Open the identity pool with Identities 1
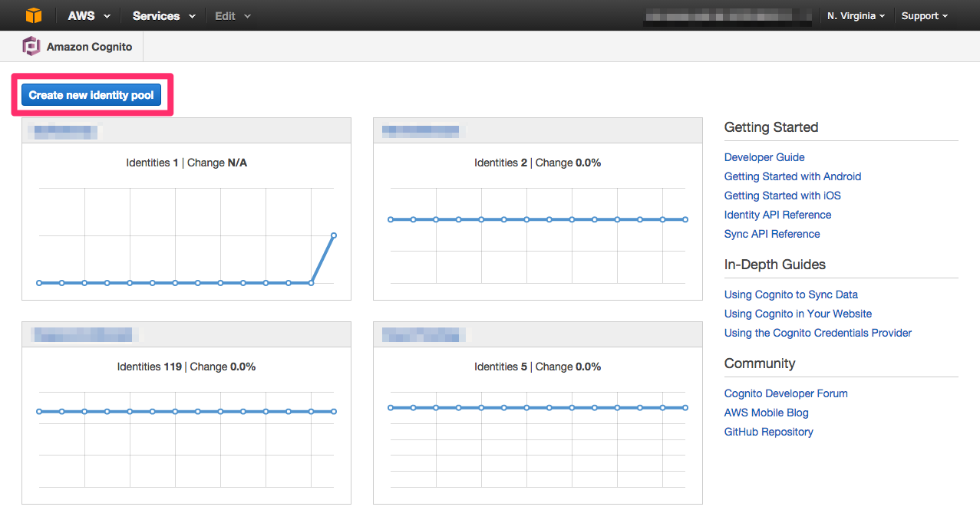The height and width of the screenshot is (523, 980). pyautogui.click(x=64, y=131)
